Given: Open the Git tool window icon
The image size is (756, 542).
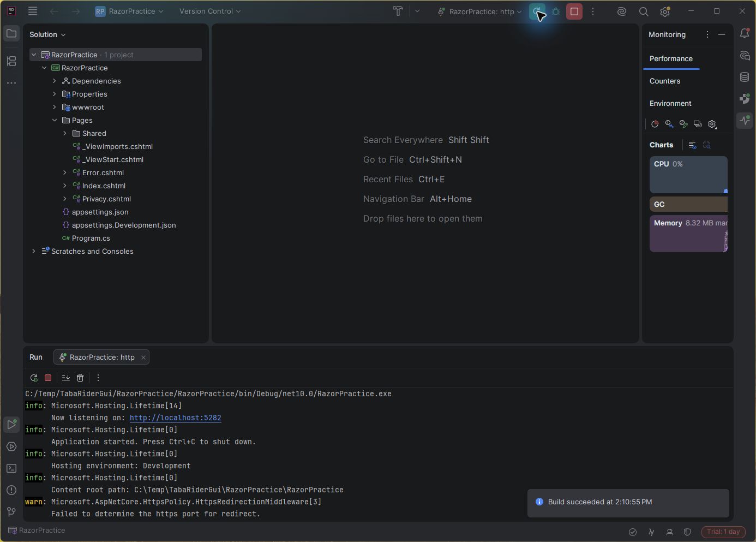Looking at the screenshot, I should coord(11,511).
